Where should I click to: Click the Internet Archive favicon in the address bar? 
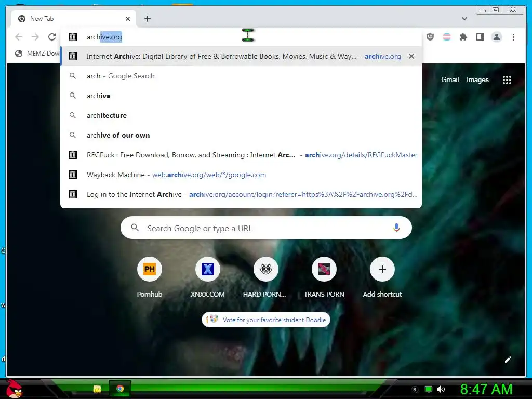pyautogui.click(x=73, y=37)
